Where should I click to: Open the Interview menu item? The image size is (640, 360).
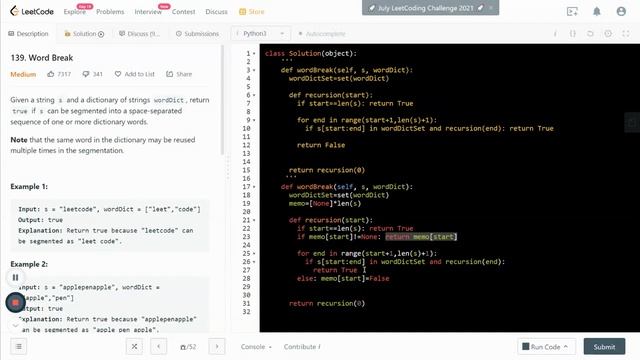point(148,12)
